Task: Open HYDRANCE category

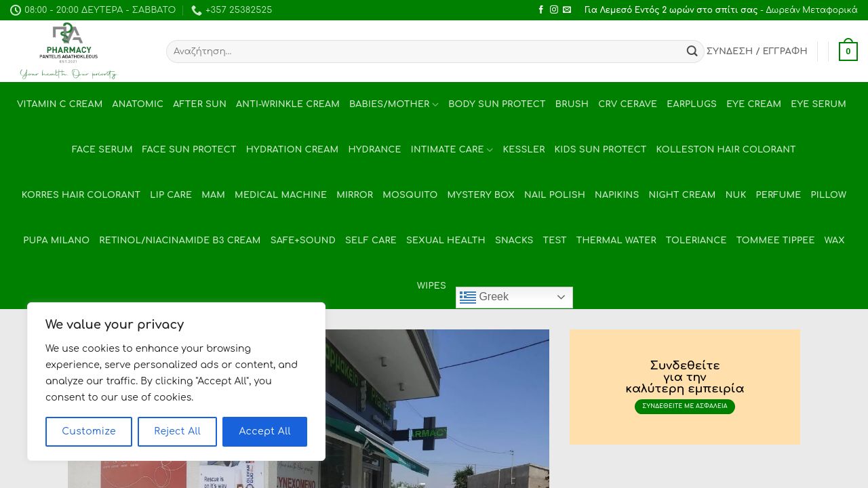Action: (x=374, y=150)
